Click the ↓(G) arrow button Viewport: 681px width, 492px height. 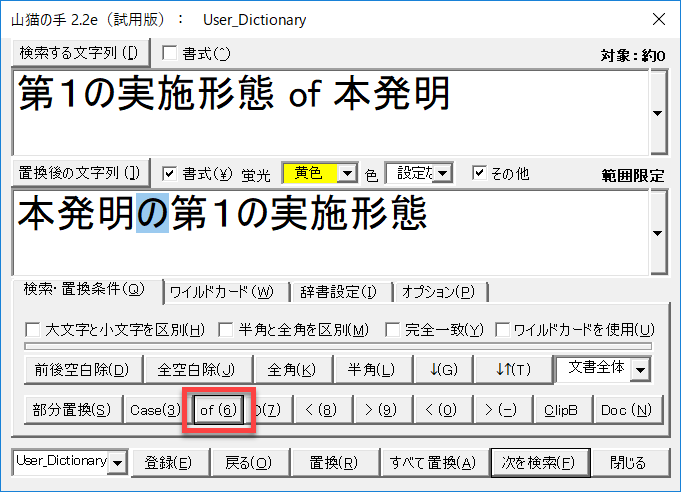[x=442, y=370]
